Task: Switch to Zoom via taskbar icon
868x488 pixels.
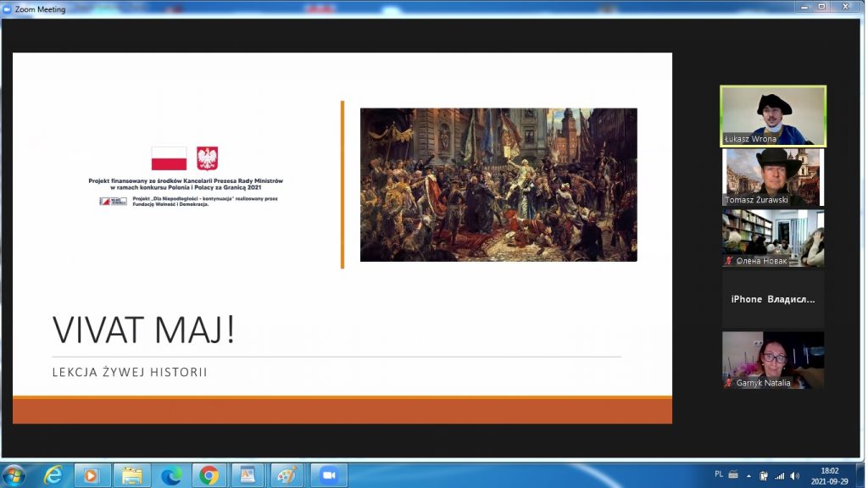Action: coord(328,475)
